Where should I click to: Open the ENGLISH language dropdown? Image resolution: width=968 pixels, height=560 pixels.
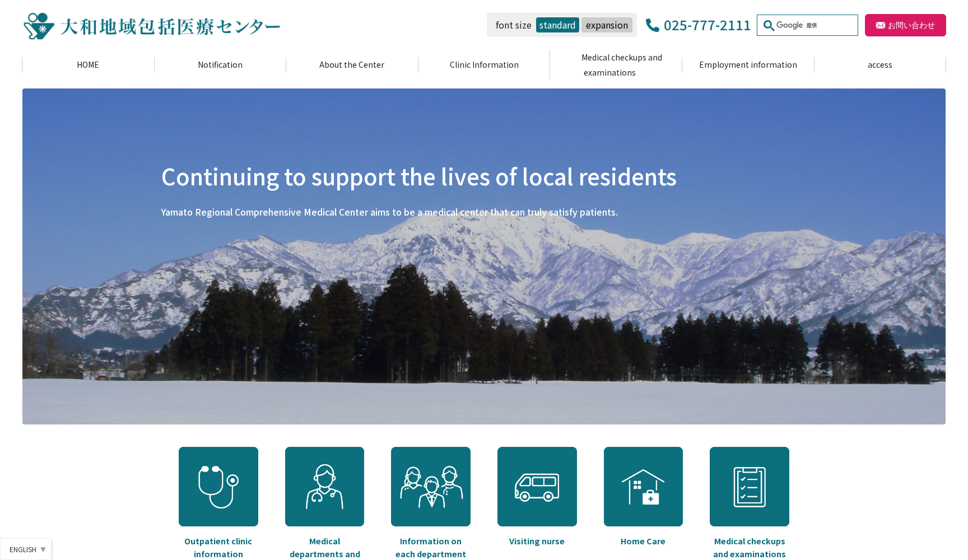[x=26, y=549]
